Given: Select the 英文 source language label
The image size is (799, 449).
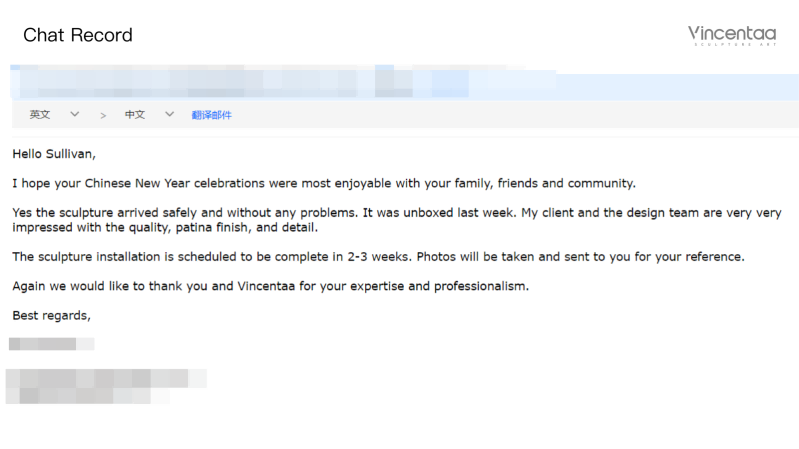Looking at the screenshot, I should pos(40,115).
